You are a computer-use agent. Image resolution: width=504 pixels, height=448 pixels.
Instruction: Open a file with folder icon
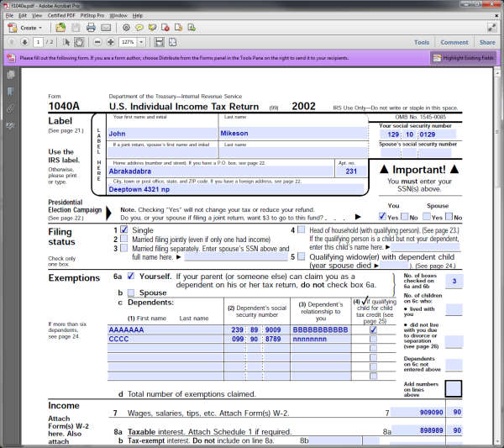[x=60, y=28]
